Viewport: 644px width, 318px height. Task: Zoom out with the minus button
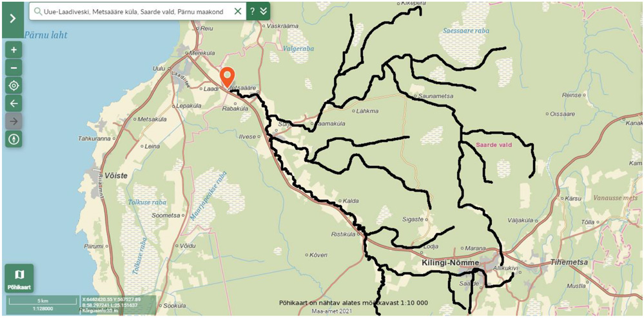(14, 68)
